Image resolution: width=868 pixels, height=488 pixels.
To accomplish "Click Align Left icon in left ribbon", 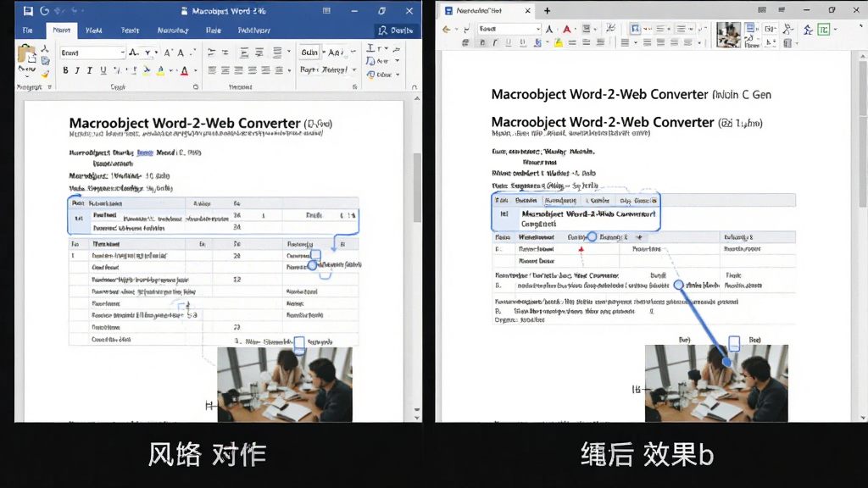I will coord(212,70).
